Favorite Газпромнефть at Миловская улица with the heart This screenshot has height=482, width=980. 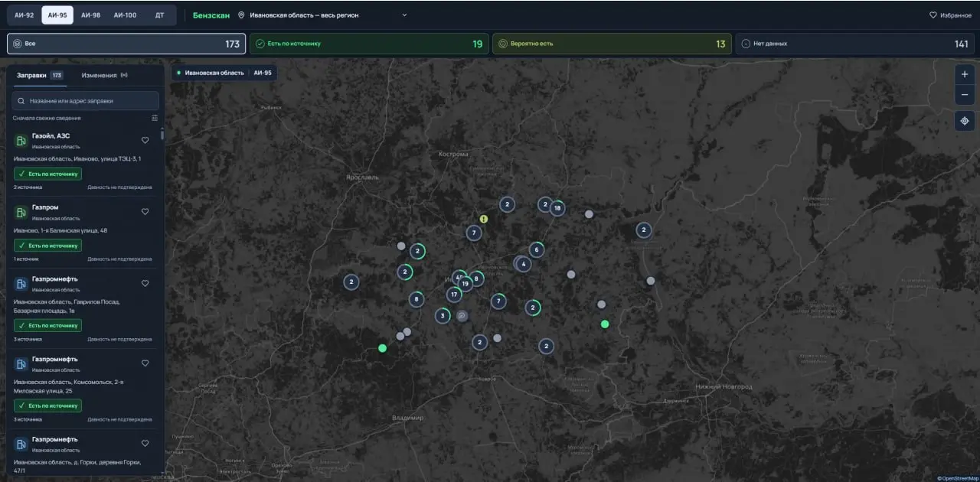pos(145,363)
